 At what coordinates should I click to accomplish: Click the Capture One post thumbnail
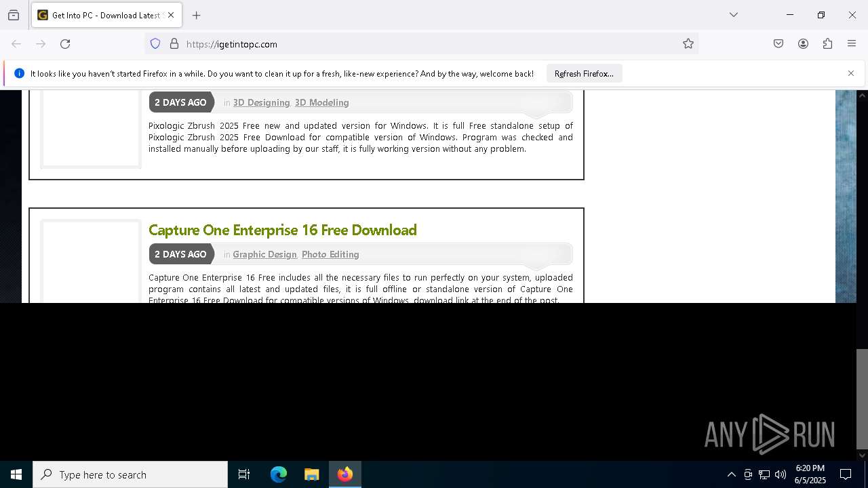(x=91, y=261)
